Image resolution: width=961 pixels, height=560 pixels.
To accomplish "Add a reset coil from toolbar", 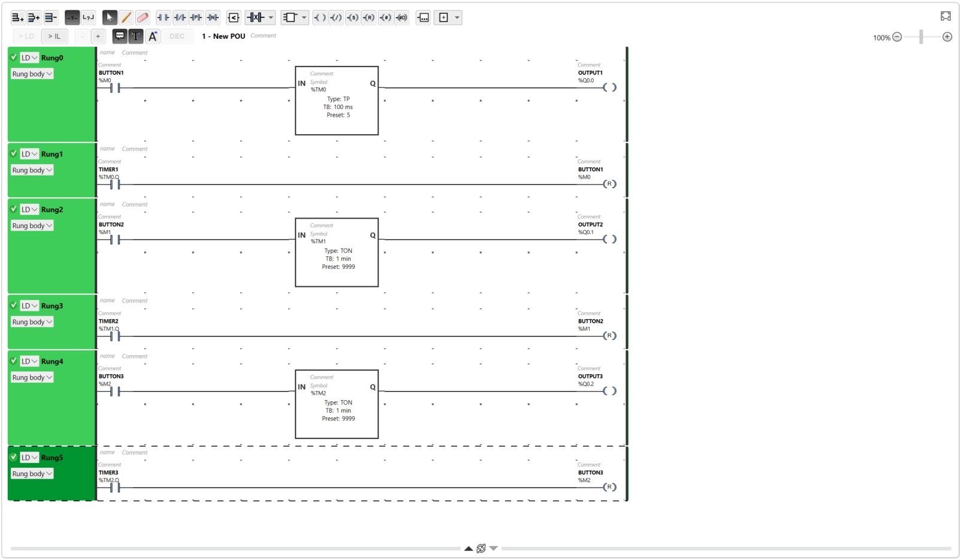I will click(x=369, y=17).
